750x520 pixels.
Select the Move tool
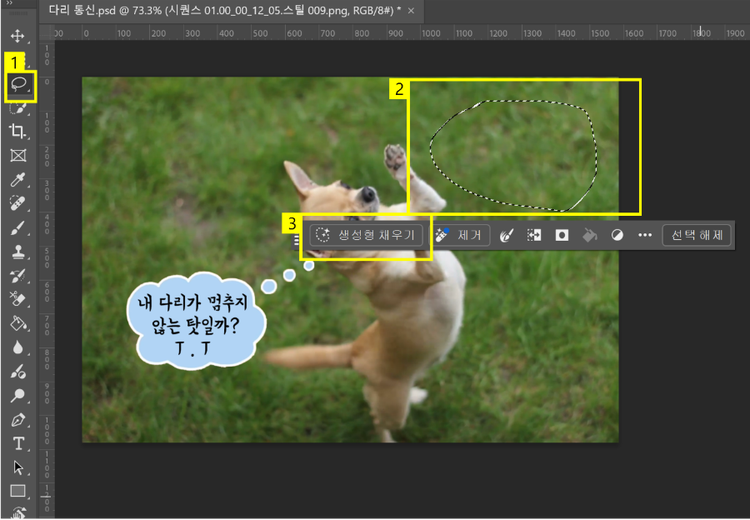[x=17, y=38]
